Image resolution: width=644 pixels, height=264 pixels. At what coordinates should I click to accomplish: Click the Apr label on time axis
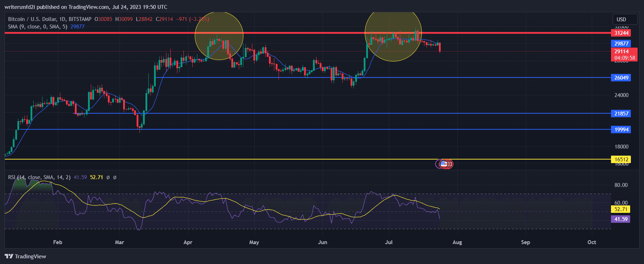point(188,242)
